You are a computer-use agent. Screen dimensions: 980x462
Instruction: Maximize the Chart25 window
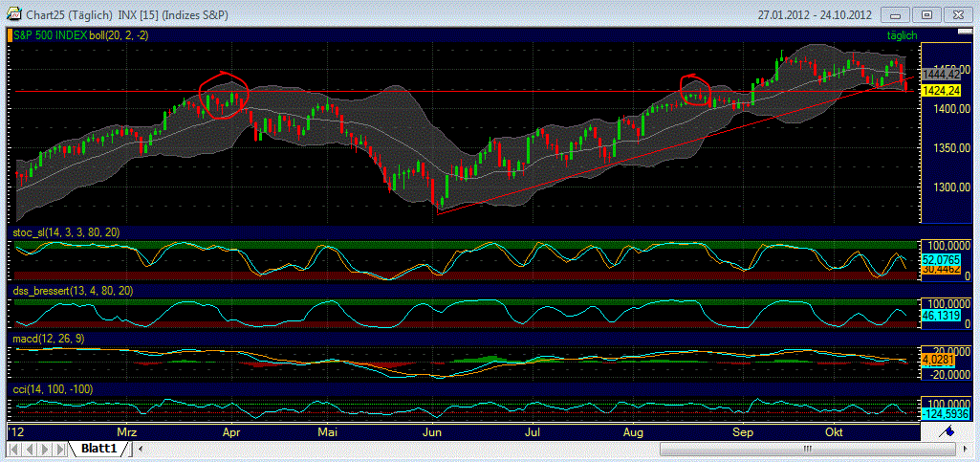pos(927,14)
